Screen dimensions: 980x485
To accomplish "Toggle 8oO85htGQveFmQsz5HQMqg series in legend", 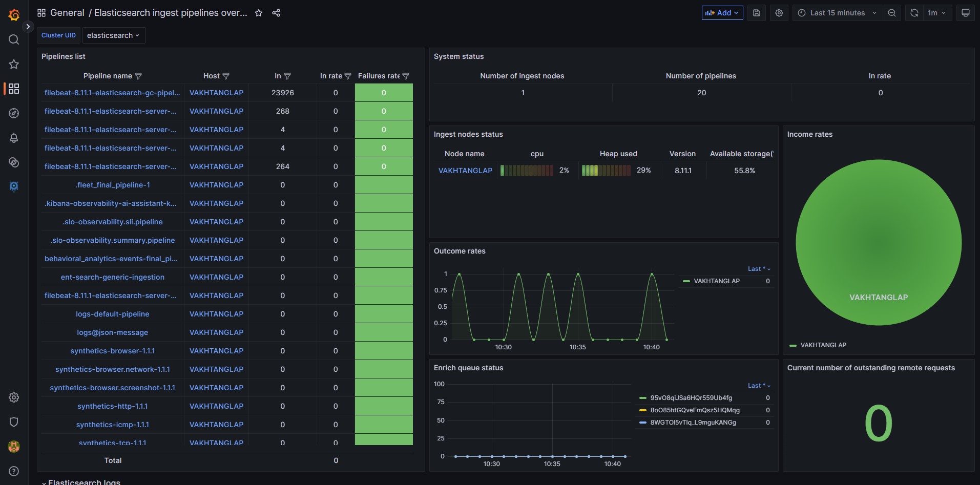I will [x=695, y=410].
